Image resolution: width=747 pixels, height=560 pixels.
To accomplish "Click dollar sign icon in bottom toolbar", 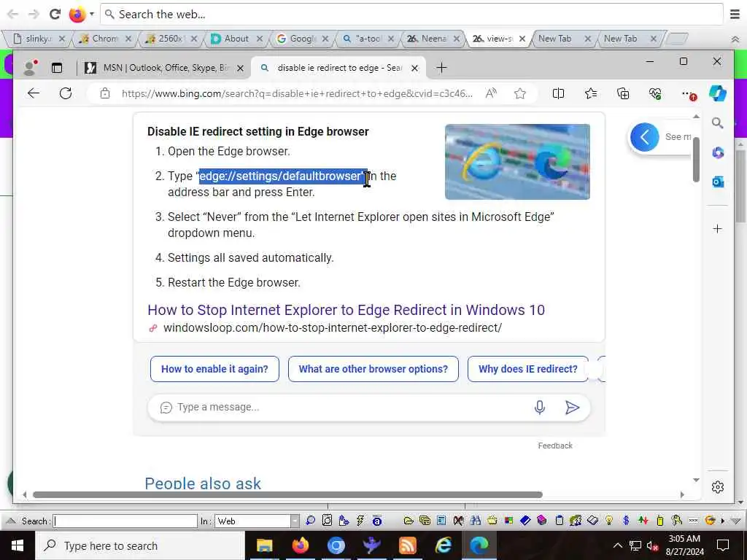I will tap(626, 521).
